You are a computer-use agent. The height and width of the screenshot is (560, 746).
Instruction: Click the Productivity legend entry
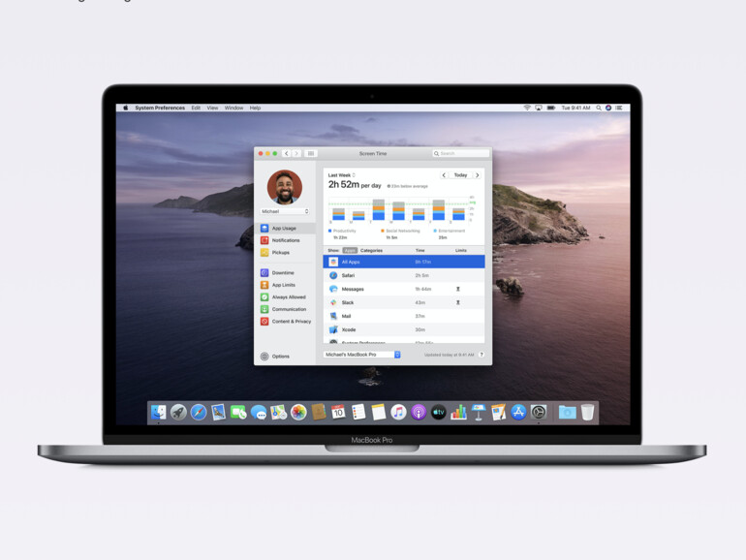pyautogui.click(x=342, y=231)
